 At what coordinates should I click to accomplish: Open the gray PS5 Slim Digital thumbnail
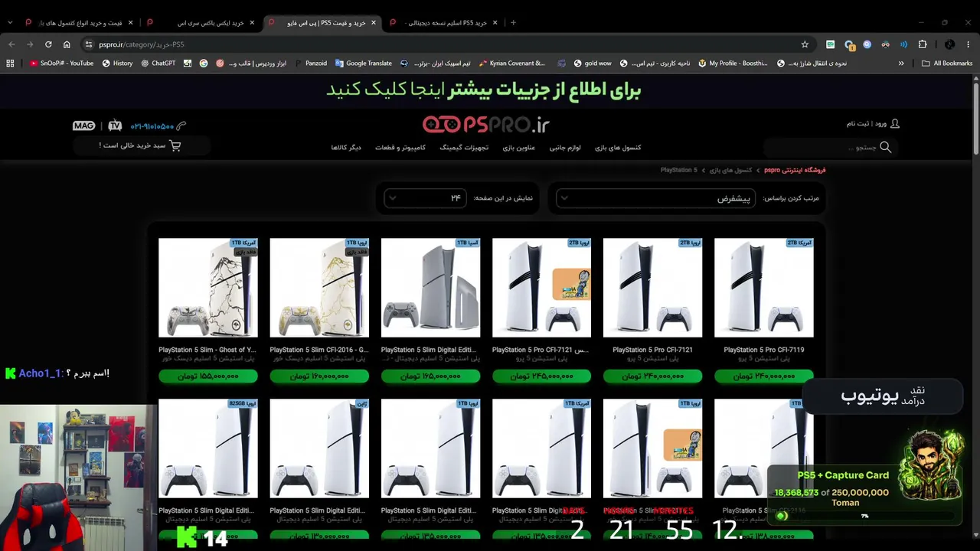click(430, 288)
